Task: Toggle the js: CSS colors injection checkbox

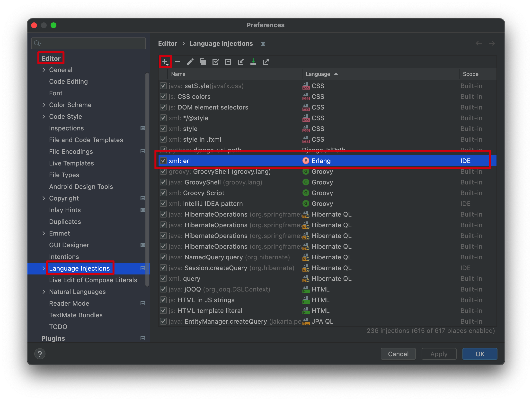Action: [163, 96]
